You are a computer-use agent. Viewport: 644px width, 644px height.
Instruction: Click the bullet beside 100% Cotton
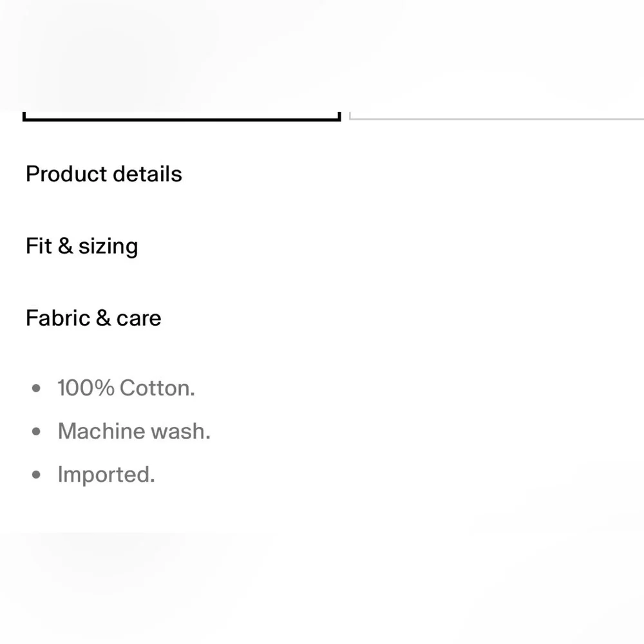tap(36, 388)
